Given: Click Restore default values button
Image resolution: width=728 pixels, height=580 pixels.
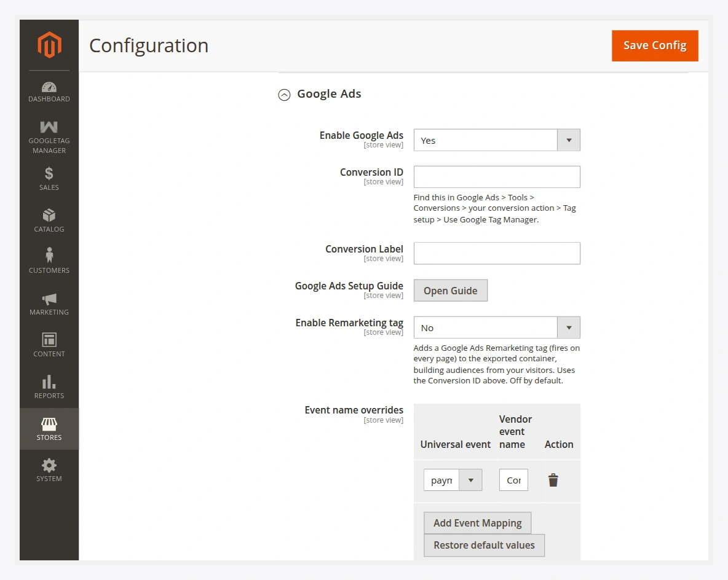Looking at the screenshot, I should point(484,545).
